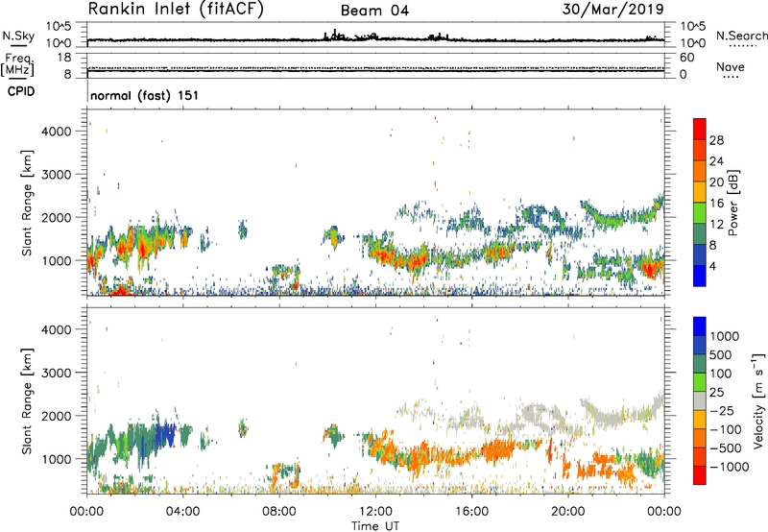The width and height of the screenshot is (768, 532).
Task: Click the '-1000' tick on Velocity colorbar
Action: 730,467
